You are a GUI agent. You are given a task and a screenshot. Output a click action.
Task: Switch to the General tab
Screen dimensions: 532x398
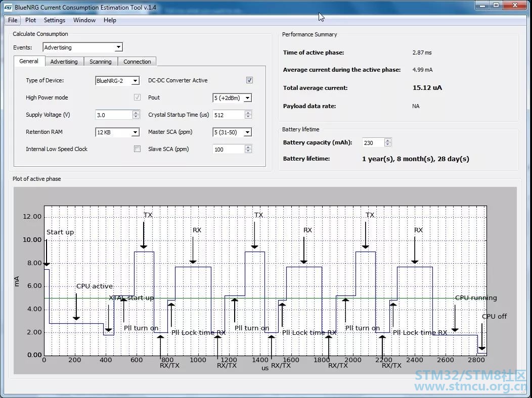(x=29, y=61)
